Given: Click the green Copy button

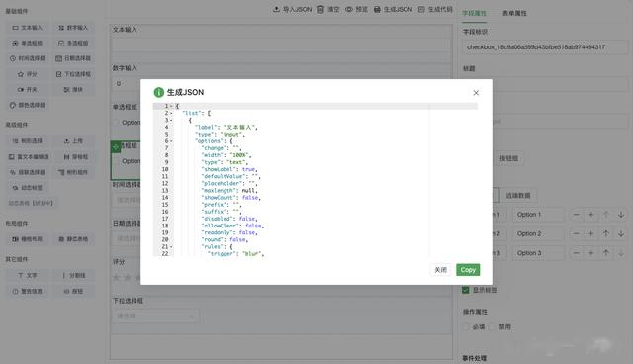Looking at the screenshot, I should 468,270.
